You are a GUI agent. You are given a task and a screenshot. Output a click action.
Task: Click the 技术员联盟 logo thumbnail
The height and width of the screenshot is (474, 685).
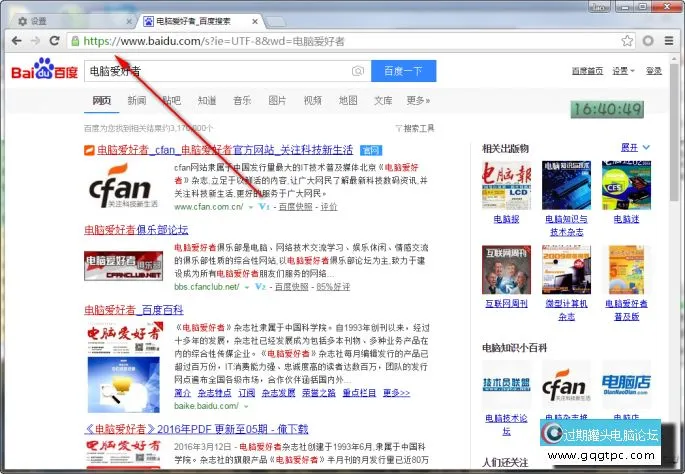(x=506, y=384)
